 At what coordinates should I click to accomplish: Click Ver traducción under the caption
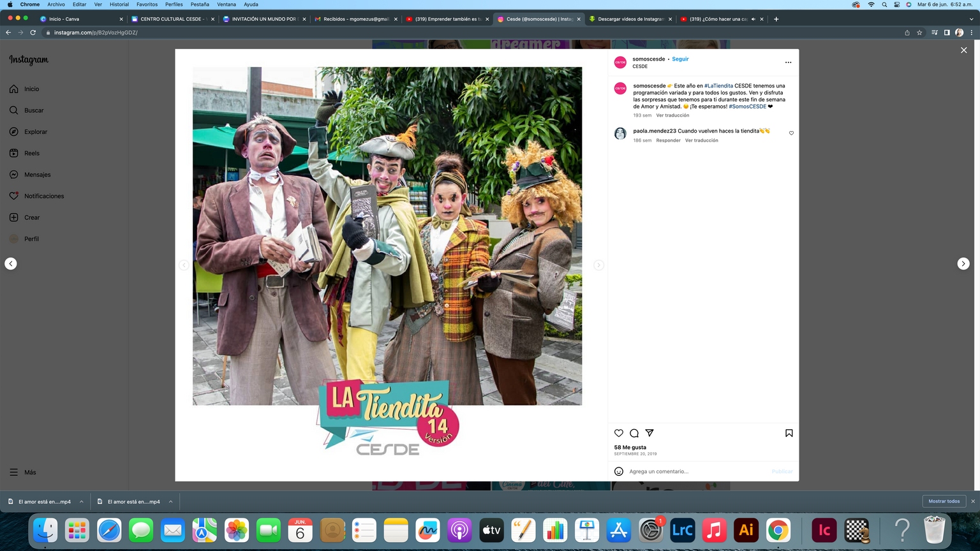672,115
